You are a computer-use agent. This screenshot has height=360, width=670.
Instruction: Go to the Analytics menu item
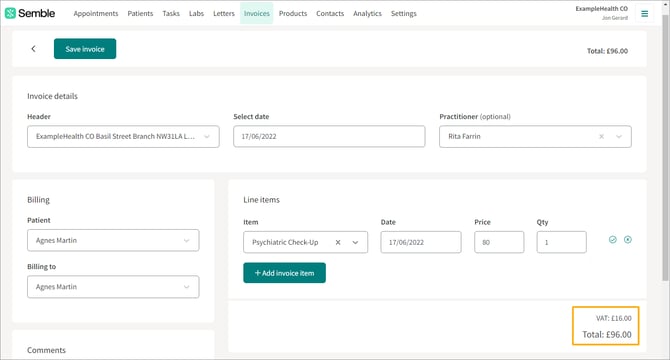pyautogui.click(x=367, y=14)
